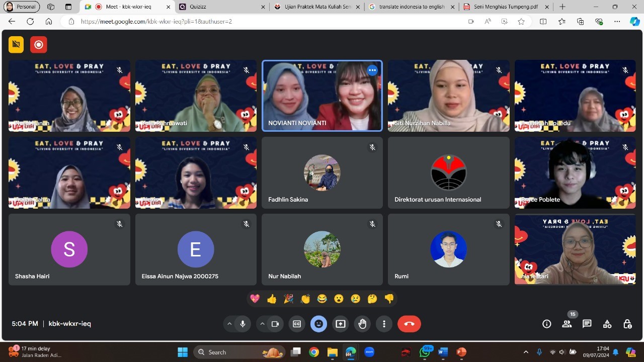Screen dimensions: 644x362
Task: Open the Edge favorites list
Action: pyautogui.click(x=561, y=22)
